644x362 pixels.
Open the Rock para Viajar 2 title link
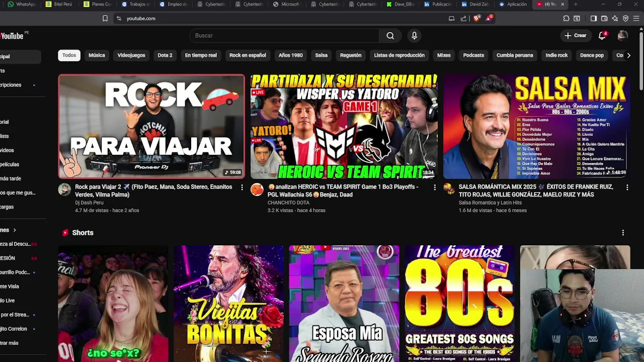pyautogui.click(x=153, y=191)
